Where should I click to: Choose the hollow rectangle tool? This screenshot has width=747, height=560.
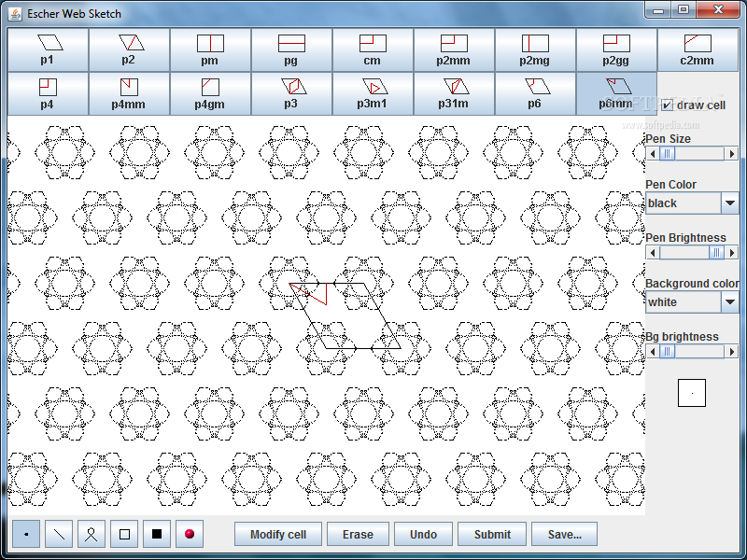pyautogui.click(x=124, y=534)
